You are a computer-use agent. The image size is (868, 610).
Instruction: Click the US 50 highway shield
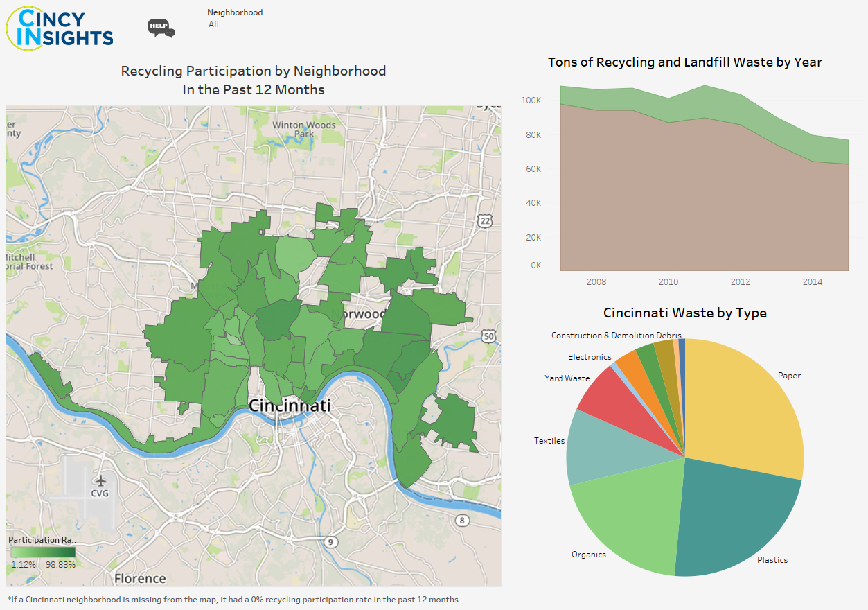click(488, 336)
